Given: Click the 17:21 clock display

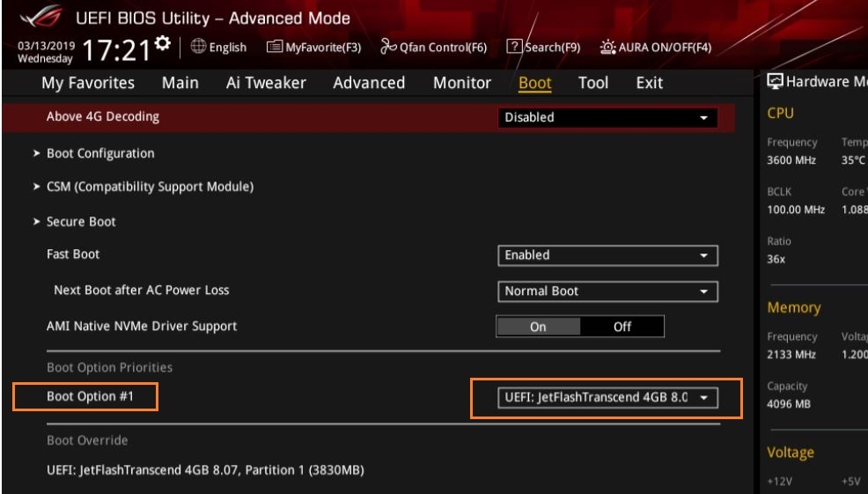Looking at the screenshot, I should (x=115, y=51).
